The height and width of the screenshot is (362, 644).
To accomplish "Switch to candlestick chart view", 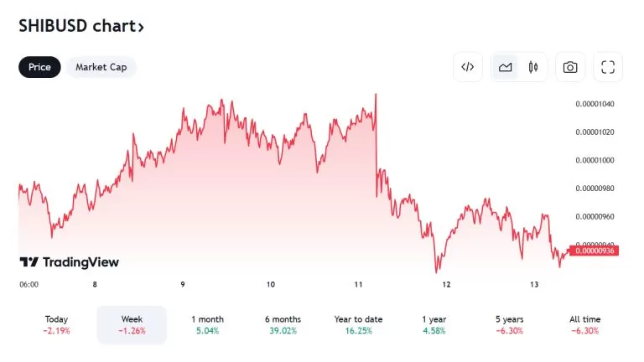I will (x=533, y=67).
